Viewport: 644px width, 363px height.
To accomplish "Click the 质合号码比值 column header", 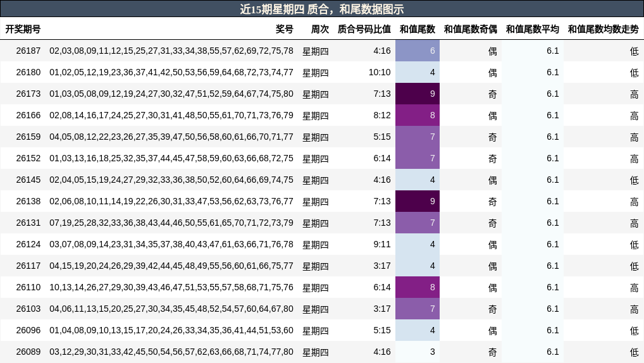I will point(364,29).
